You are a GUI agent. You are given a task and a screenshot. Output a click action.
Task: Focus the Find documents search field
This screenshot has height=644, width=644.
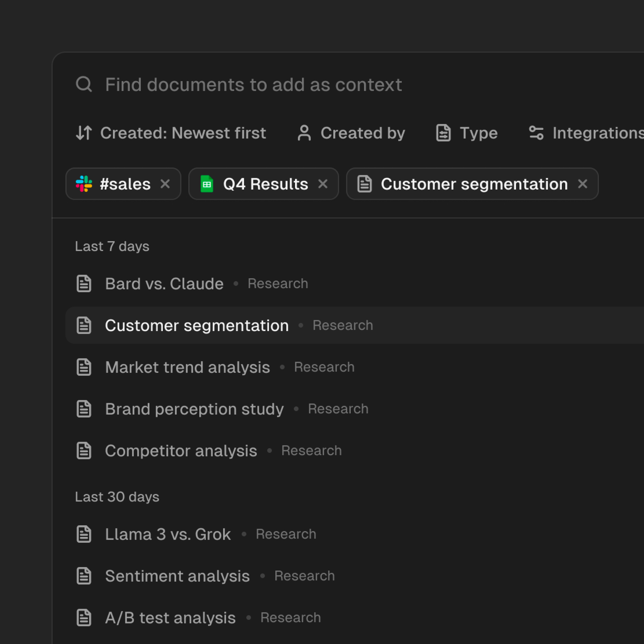click(253, 84)
